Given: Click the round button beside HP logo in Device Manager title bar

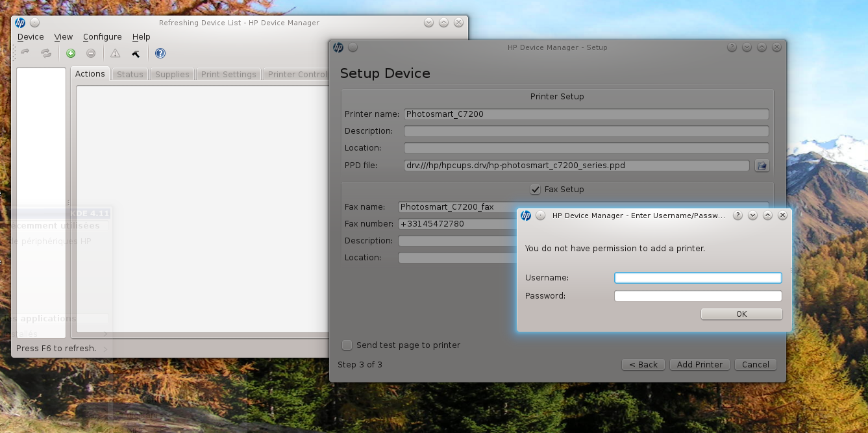Looking at the screenshot, I should point(34,23).
